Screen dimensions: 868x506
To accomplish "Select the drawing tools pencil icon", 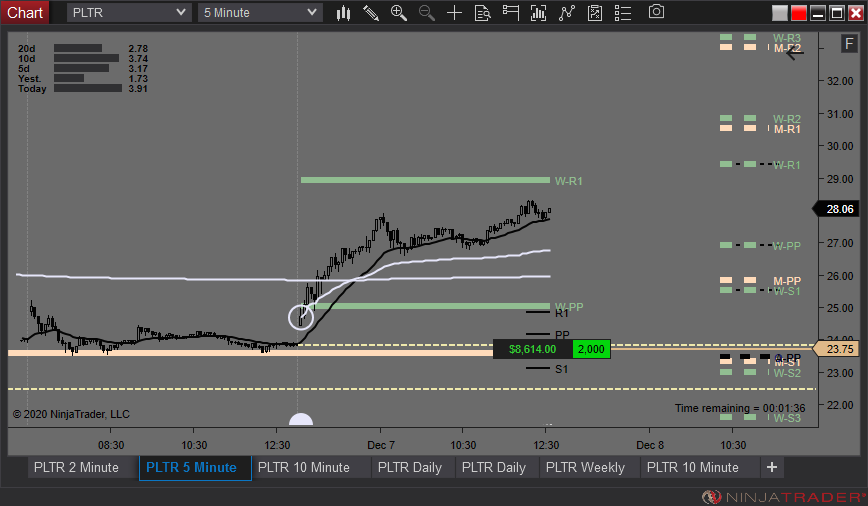I will click(x=371, y=12).
